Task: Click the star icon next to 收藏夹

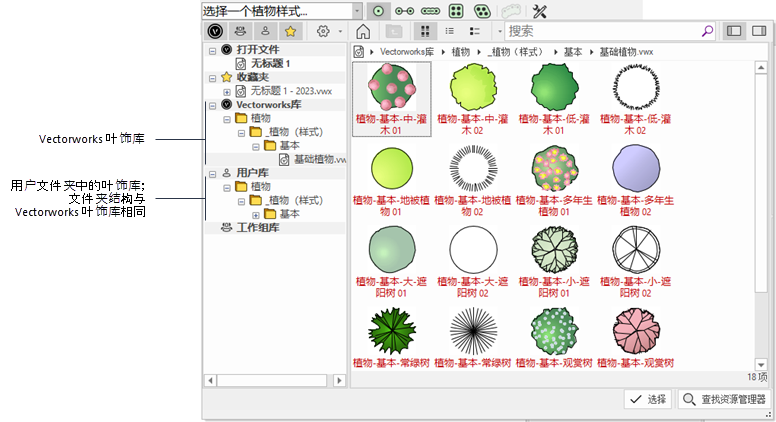Action: (x=227, y=77)
